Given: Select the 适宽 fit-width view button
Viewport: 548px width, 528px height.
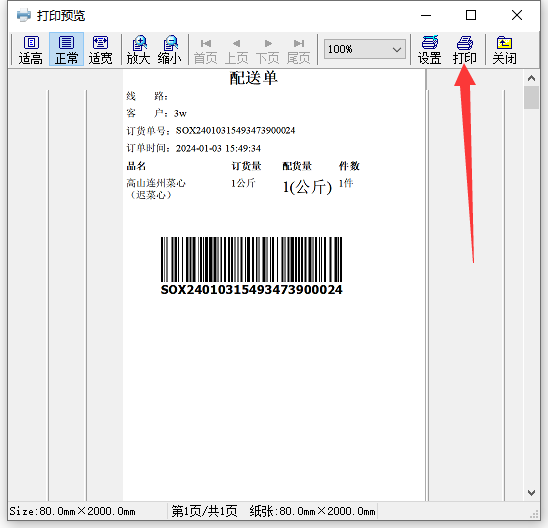Looking at the screenshot, I should pos(100,50).
